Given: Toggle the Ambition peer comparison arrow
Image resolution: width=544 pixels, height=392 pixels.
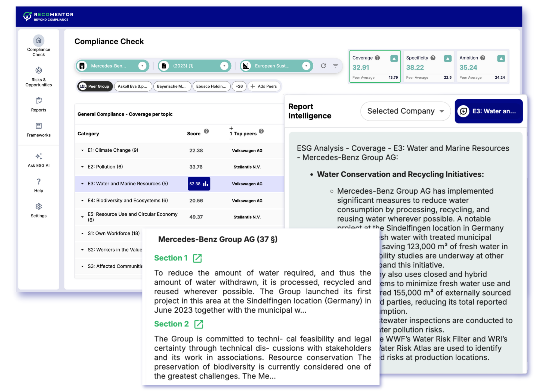Looking at the screenshot, I should [x=501, y=58].
